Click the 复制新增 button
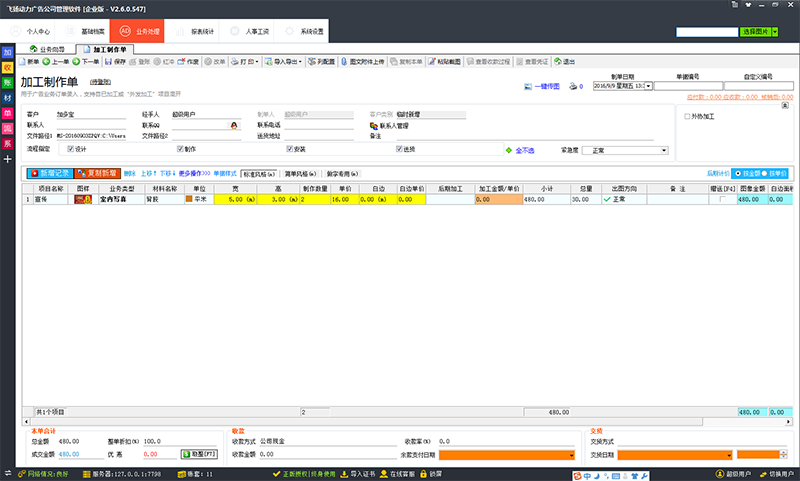Image resolution: width=800 pixels, height=481 pixels. tap(100, 173)
